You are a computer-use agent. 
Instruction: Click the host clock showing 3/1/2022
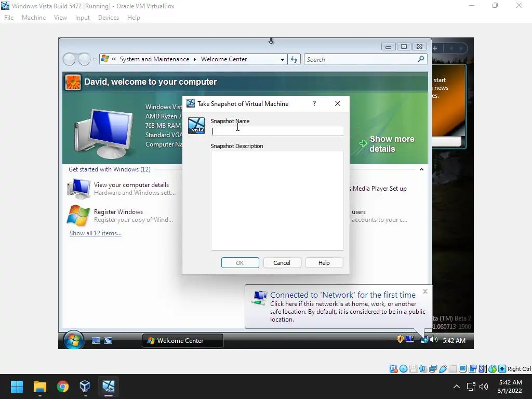509,387
